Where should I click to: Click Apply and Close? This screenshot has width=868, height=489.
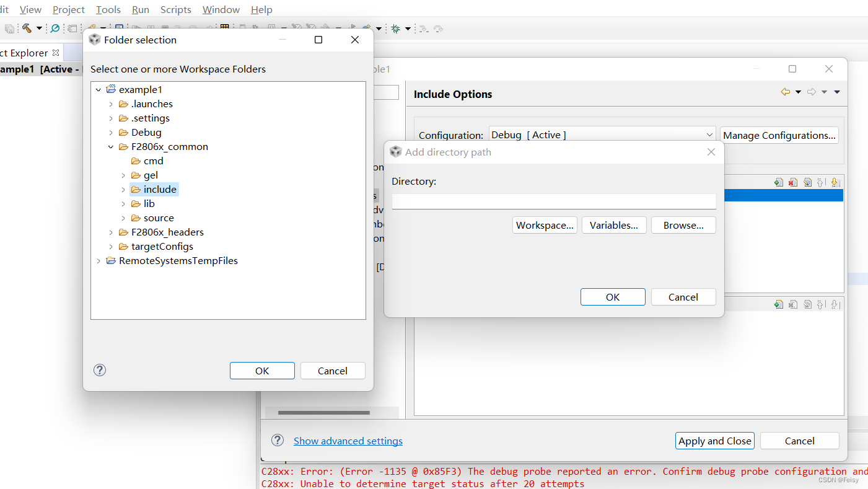point(715,441)
